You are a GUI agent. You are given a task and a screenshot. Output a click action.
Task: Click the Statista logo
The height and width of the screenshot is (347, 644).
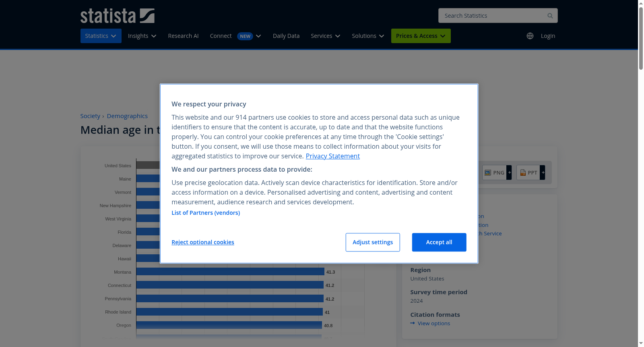(x=117, y=16)
